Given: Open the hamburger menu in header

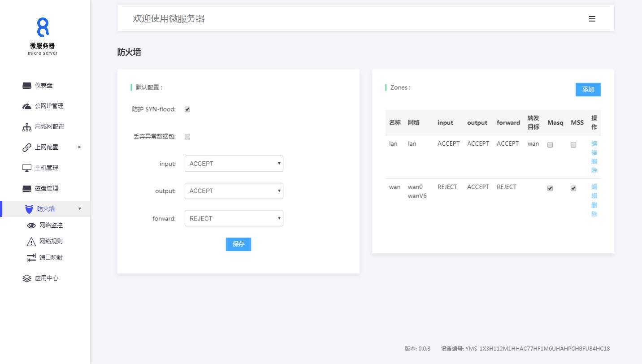Looking at the screenshot, I should point(592,19).
